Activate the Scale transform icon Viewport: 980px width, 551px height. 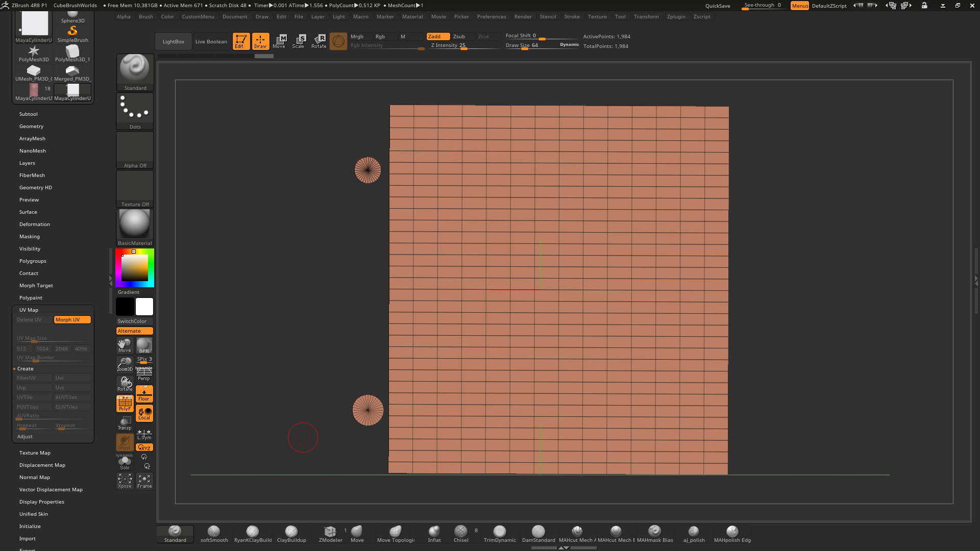[299, 41]
